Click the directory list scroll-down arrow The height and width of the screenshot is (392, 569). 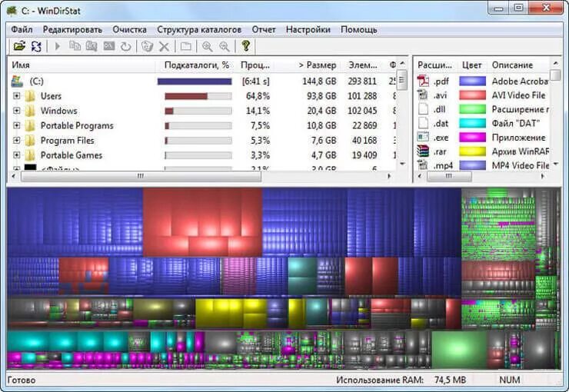(x=402, y=164)
